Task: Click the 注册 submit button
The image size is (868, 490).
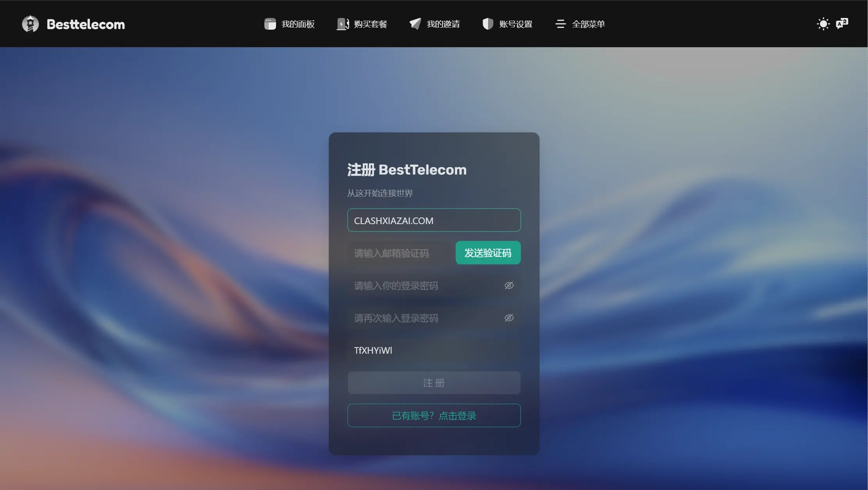Action: [x=434, y=383]
